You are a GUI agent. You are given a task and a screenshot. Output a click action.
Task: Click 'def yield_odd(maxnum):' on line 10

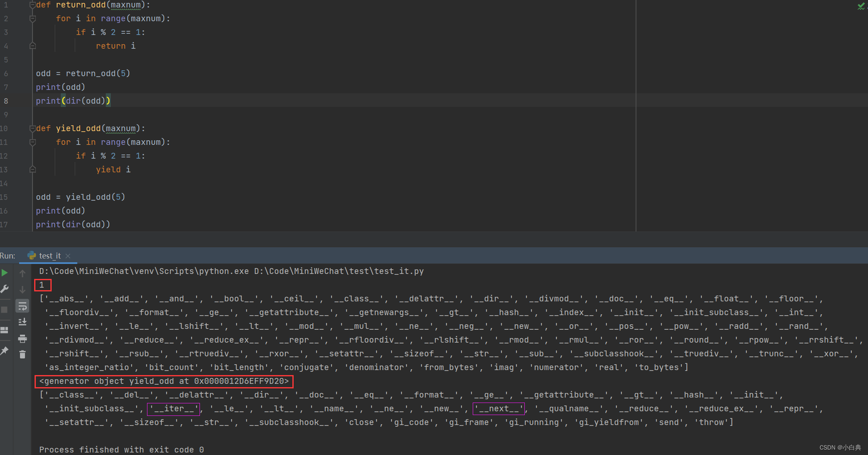pyautogui.click(x=90, y=128)
